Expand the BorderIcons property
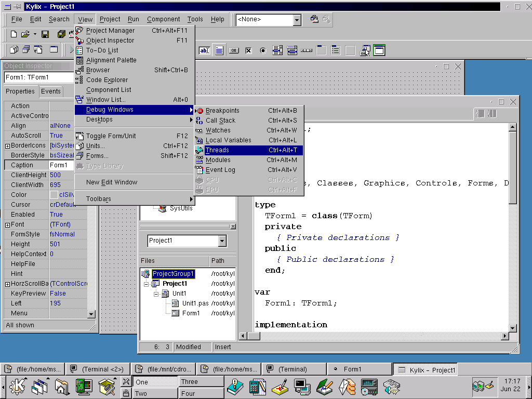This screenshot has height=399, width=532. [x=7, y=146]
